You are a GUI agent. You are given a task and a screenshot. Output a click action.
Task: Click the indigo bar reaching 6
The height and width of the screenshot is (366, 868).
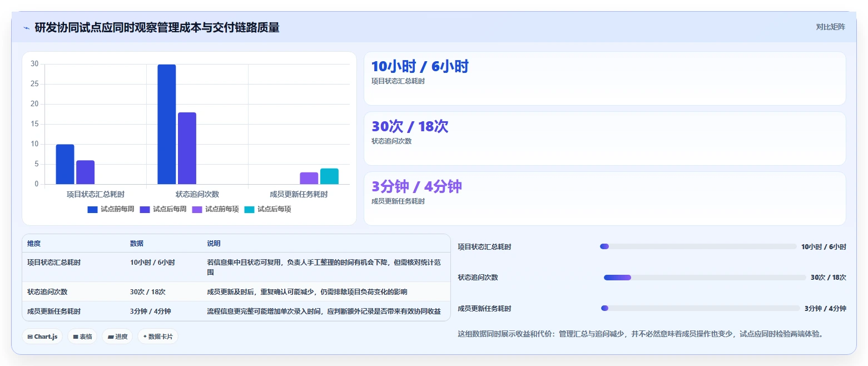tap(85, 172)
